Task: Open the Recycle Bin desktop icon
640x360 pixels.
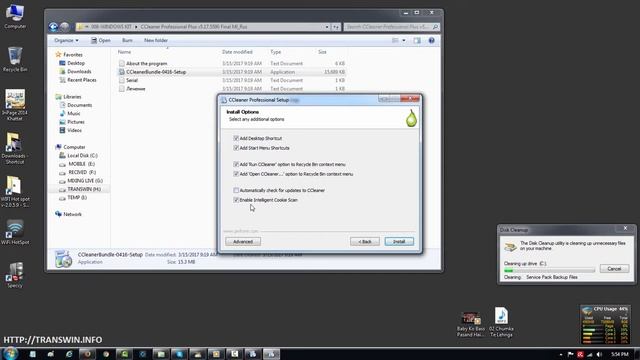Action: (x=15, y=59)
